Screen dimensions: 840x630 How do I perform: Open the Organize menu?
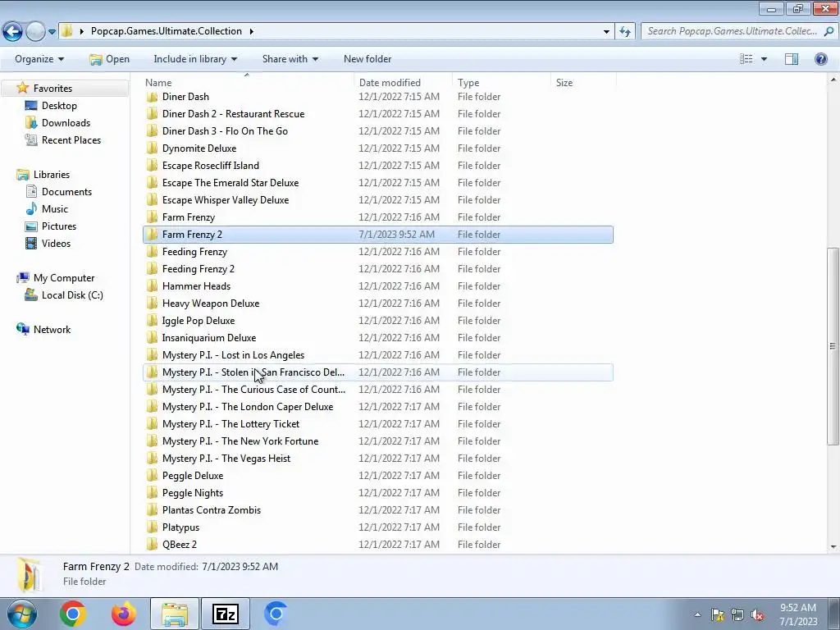click(x=39, y=59)
